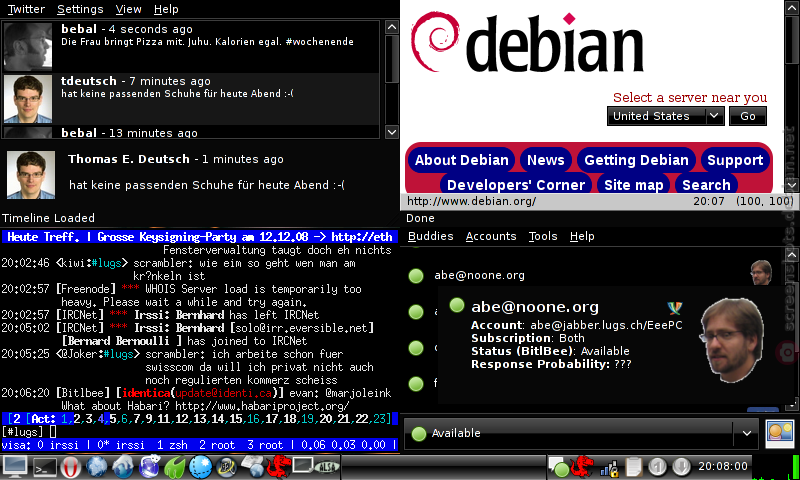Viewport: 800px width, 480px height.
Task: Click the http://www.debian.org/ URL in the status bar
Action: 471,201
